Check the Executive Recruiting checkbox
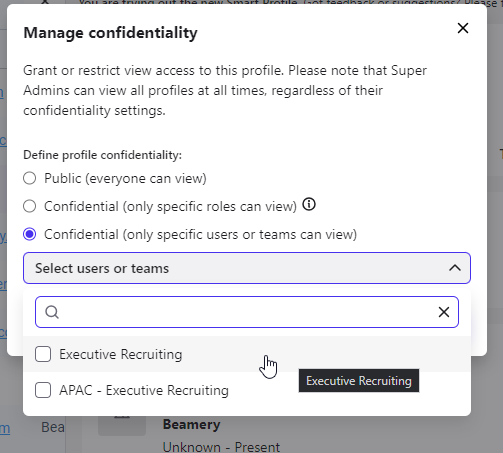The height and width of the screenshot is (453, 503). click(43, 354)
